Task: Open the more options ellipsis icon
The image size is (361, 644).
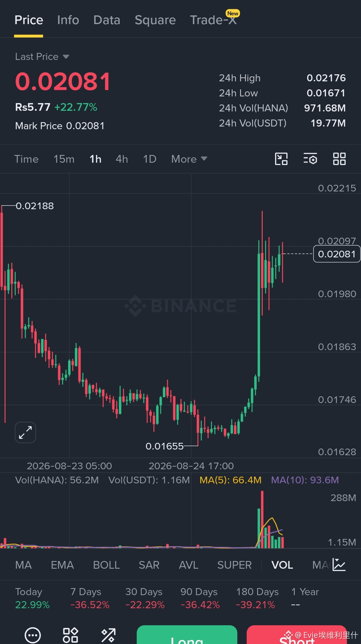Action: pos(33,635)
